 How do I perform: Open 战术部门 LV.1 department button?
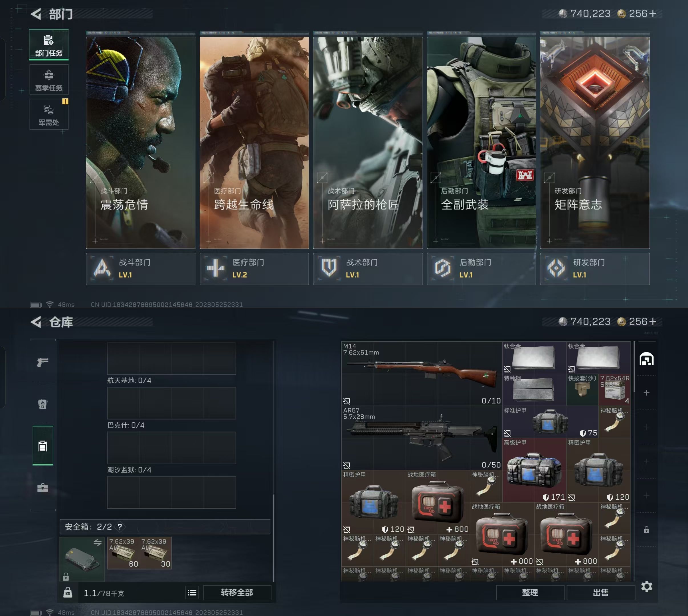pos(368,269)
